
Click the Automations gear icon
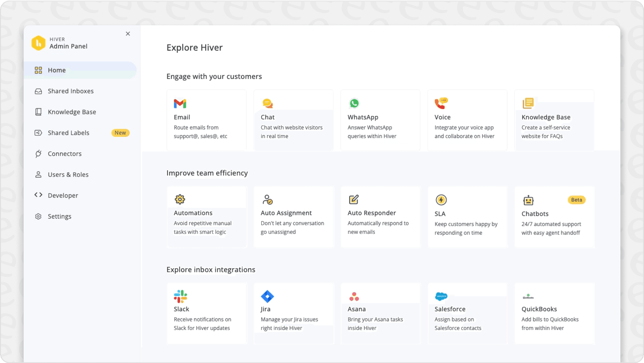tap(180, 200)
